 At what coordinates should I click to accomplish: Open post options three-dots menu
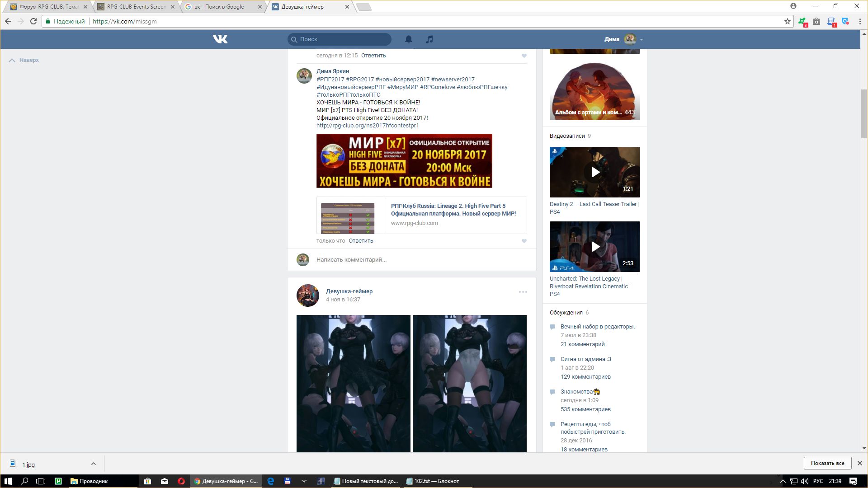[x=523, y=292]
